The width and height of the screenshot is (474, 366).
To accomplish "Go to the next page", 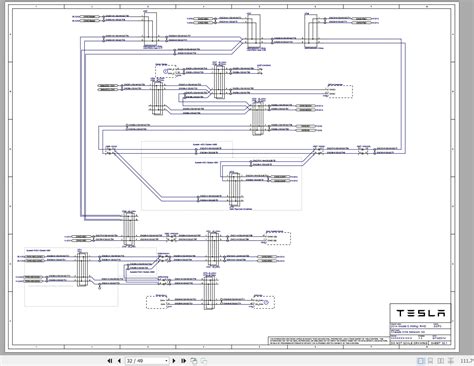I will click(174, 361).
